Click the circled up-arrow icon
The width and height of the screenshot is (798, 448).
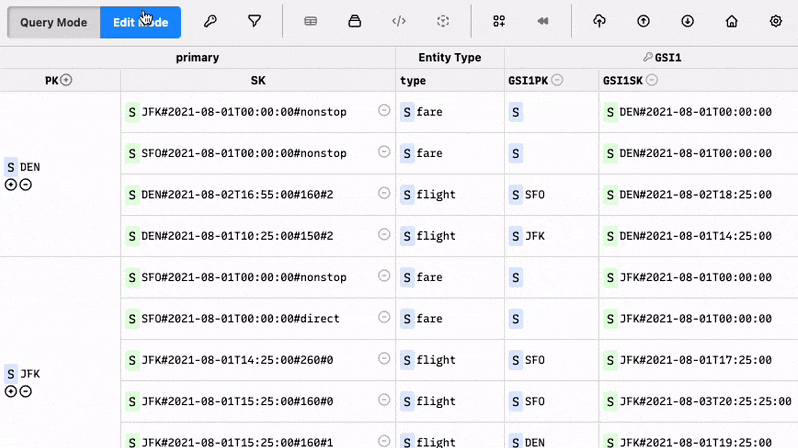click(643, 21)
